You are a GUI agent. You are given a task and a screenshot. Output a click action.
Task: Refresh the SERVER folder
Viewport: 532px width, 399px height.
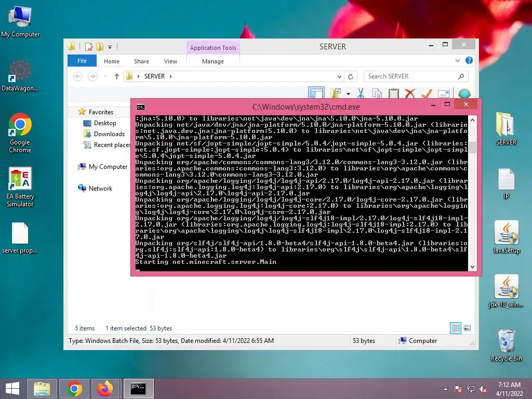351,77
